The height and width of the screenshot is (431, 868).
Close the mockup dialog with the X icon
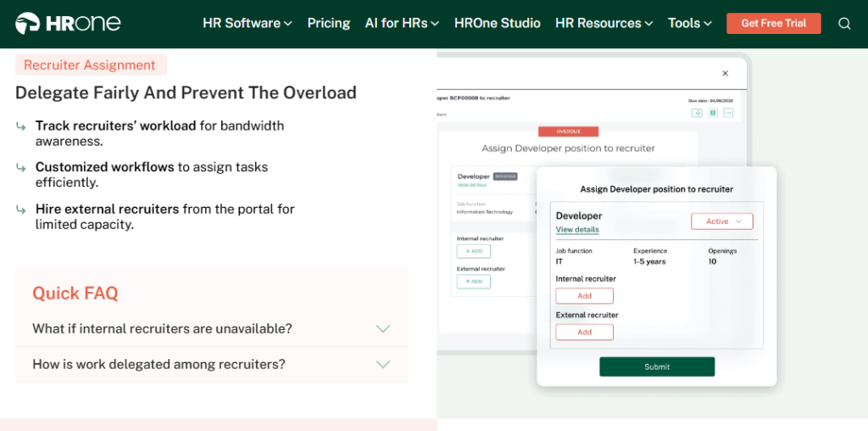pyautogui.click(x=726, y=73)
